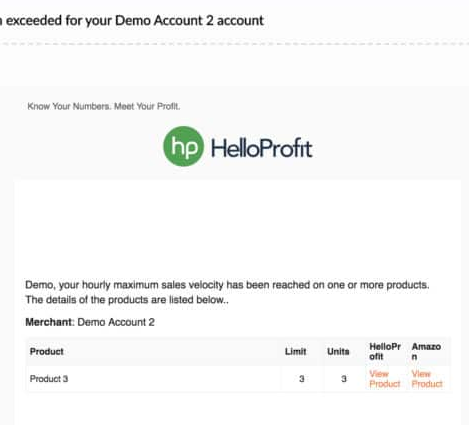Click the Product column header
Viewport: 469px width, 425px height.
tap(47, 352)
